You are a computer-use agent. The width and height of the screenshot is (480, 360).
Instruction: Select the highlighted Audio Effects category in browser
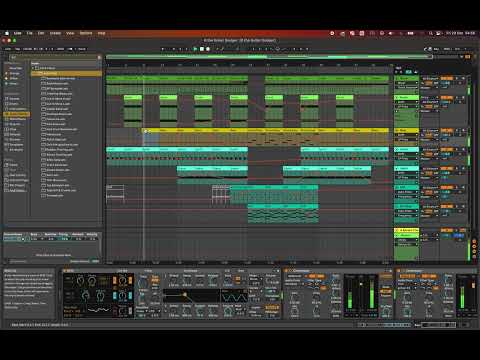(17, 114)
